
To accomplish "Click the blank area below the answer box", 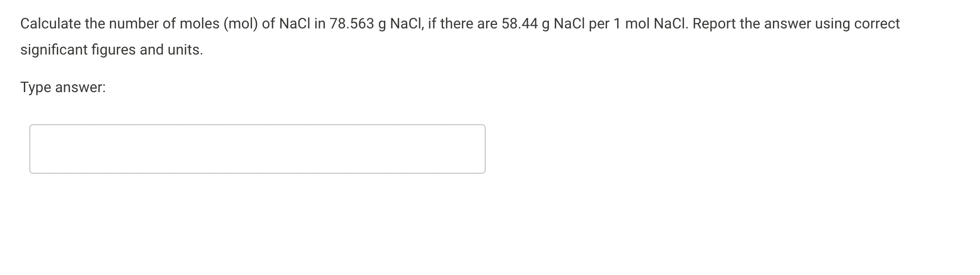I will (257, 215).
